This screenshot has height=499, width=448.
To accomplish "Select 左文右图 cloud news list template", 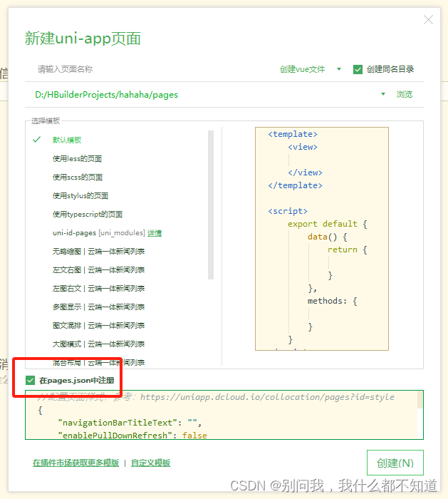I will tap(98, 269).
